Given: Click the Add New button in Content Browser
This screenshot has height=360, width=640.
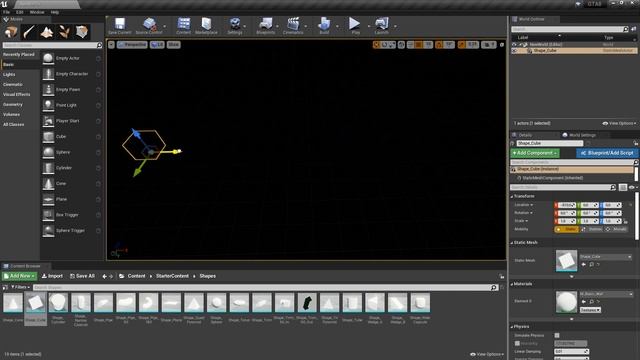Looking at the screenshot, I should click(19, 276).
